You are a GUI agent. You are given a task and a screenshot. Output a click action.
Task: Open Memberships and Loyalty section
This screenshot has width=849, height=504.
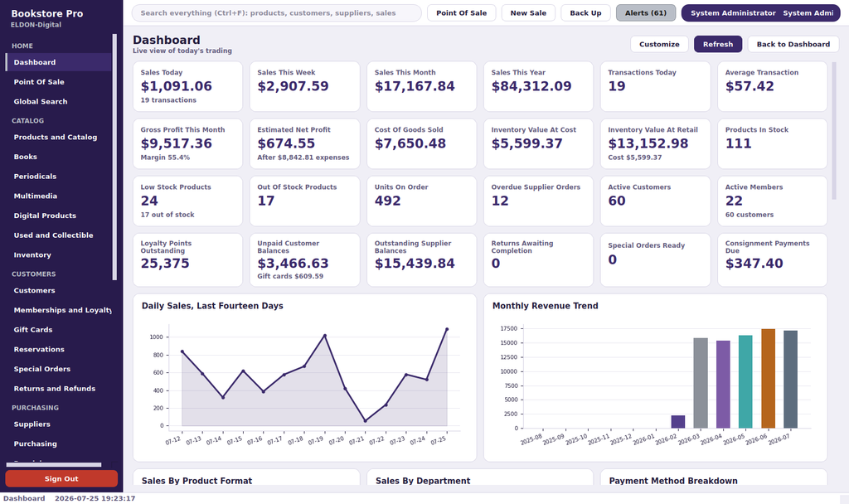59,310
